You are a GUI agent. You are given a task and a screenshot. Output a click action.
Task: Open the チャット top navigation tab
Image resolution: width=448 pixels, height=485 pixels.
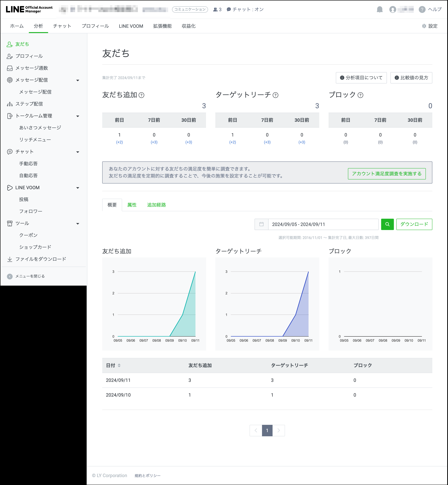(x=62, y=26)
